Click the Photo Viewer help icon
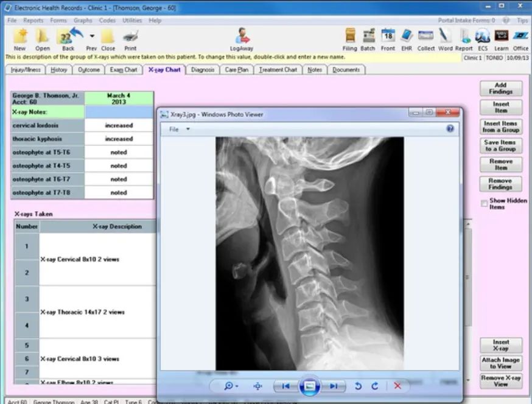 [x=450, y=129]
